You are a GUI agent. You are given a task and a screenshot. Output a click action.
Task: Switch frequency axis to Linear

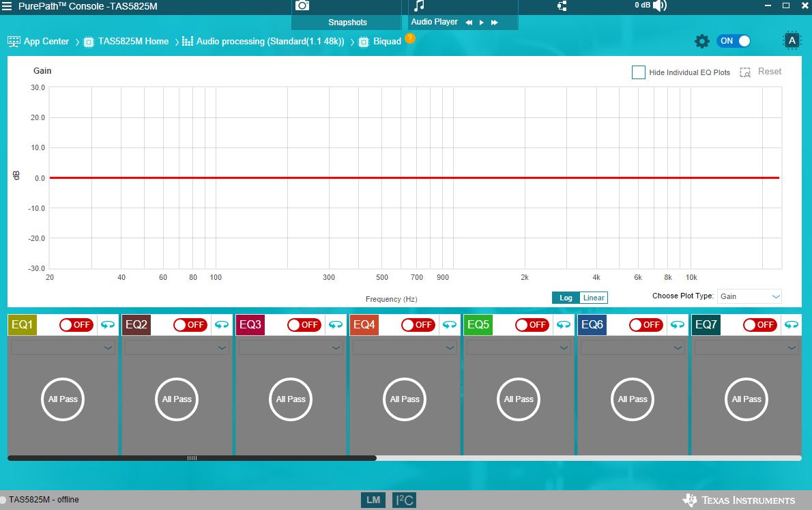pyautogui.click(x=594, y=298)
